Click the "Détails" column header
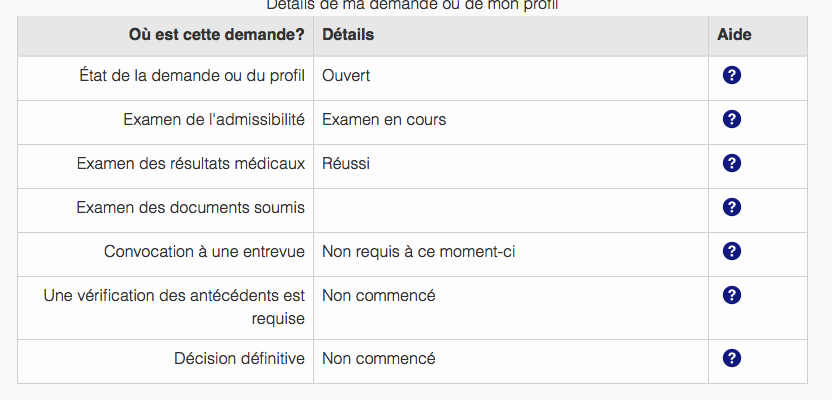 348,35
